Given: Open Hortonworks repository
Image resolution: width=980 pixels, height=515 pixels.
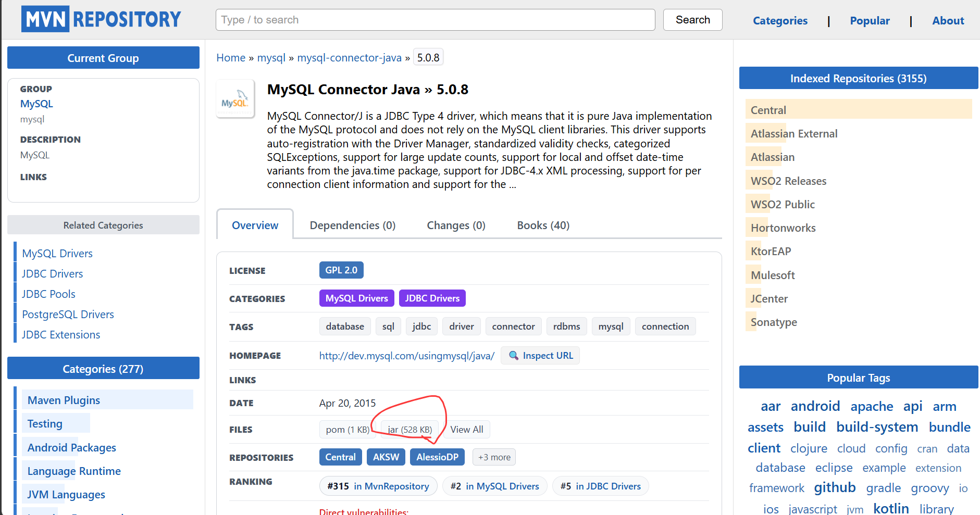Looking at the screenshot, I should [783, 228].
